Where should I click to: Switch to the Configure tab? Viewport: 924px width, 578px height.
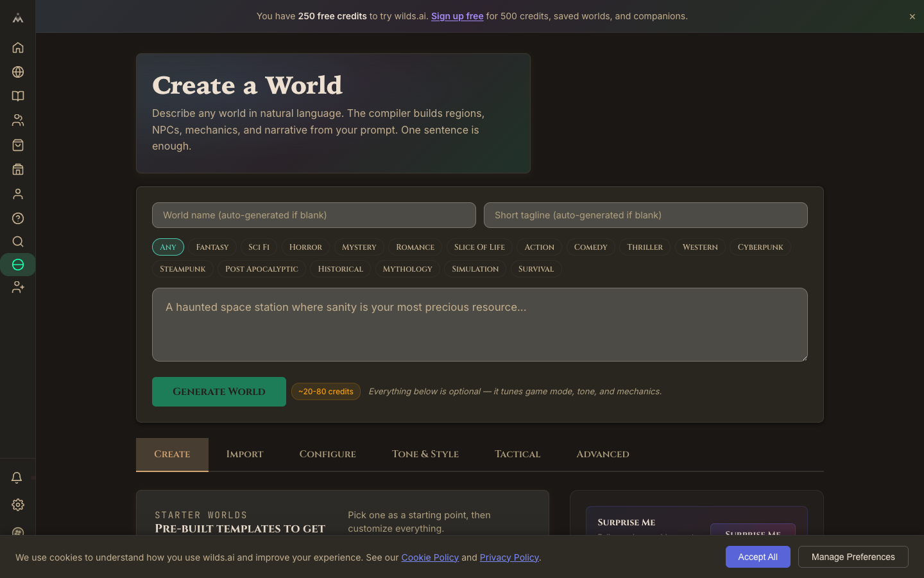click(x=328, y=455)
